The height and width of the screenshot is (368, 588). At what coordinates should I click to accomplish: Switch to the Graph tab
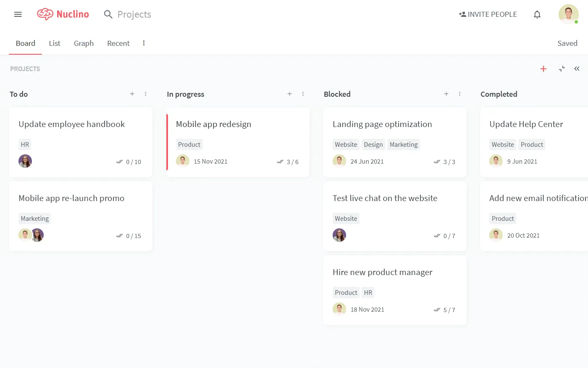84,43
